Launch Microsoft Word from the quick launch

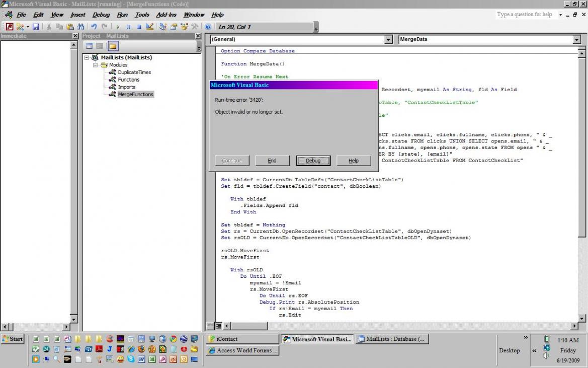(141, 359)
